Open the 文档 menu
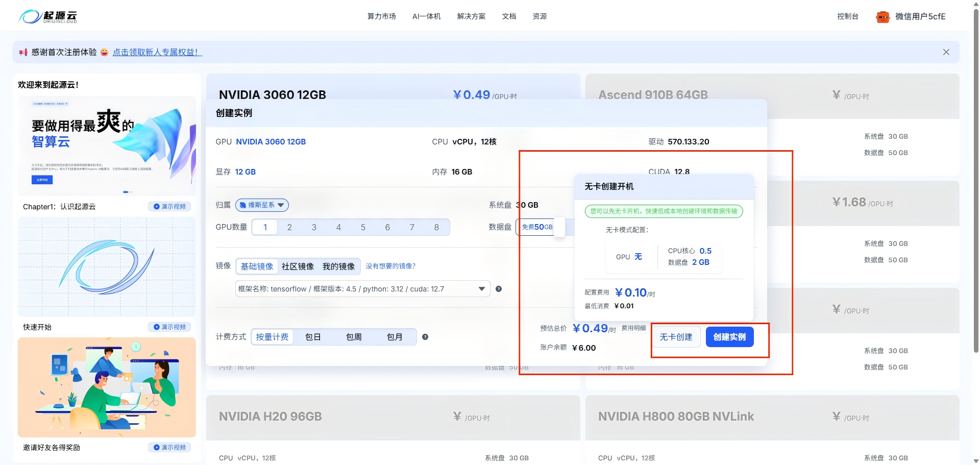The image size is (980, 465). pos(509,16)
